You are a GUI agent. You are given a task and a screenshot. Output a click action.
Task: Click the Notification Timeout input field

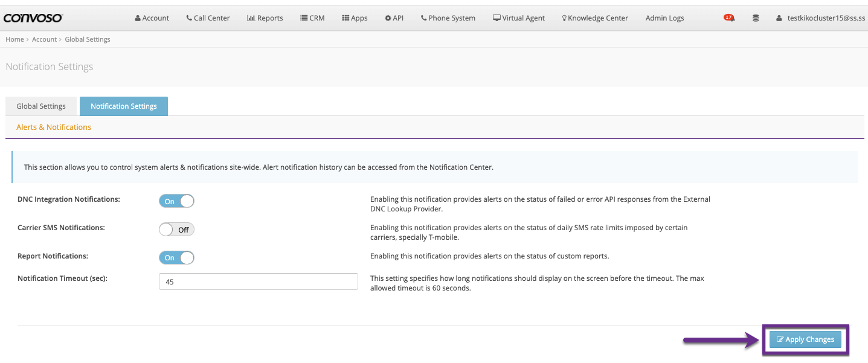[259, 281]
